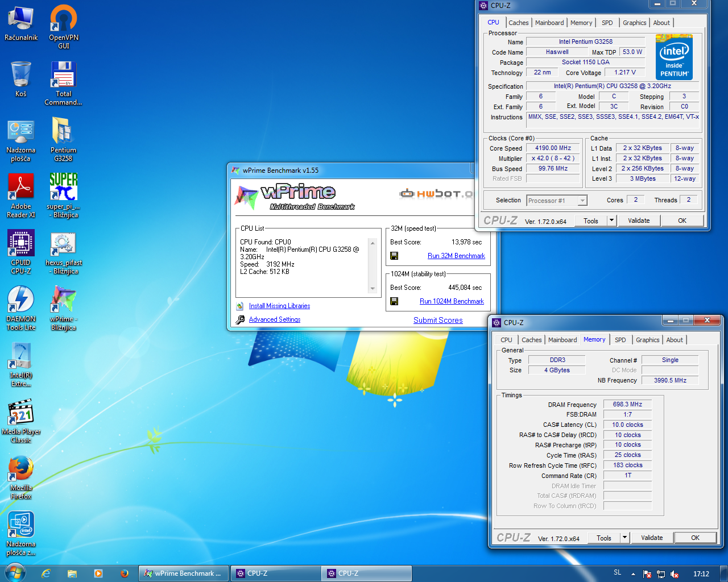Select the Nadzorna plošča control panel icon
728x582 pixels.
(x=21, y=140)
